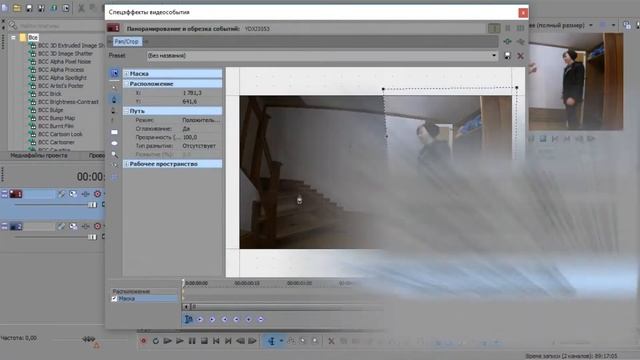Go to end of project button
The width and height of the screenshot is (640, 360).
[x=228, y=341]
